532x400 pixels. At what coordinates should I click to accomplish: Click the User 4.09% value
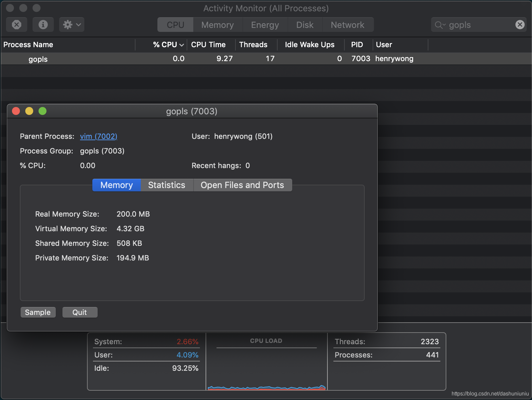(x=187, y=355)
